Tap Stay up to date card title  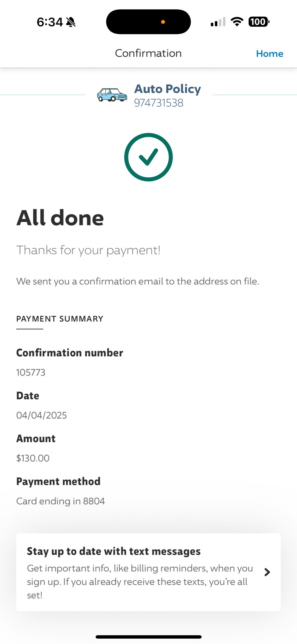click(114, 551)
